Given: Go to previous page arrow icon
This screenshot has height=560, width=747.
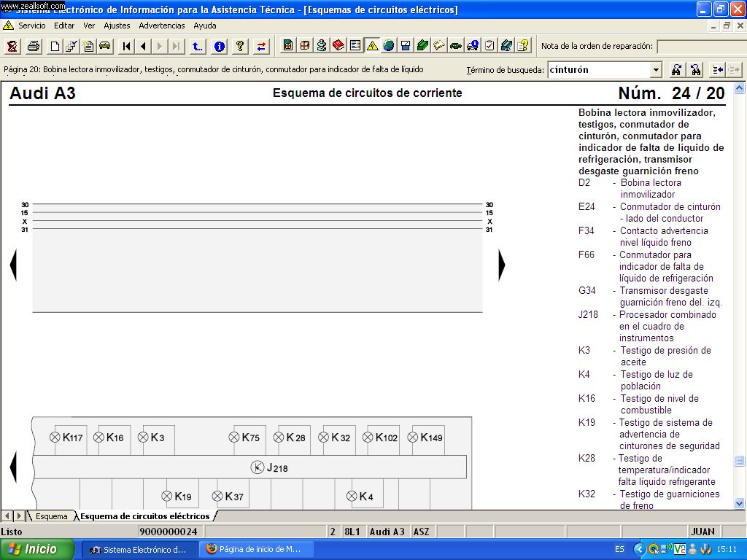Looking at the screenshot, I should pyautogui.click(x=143, y=46).
